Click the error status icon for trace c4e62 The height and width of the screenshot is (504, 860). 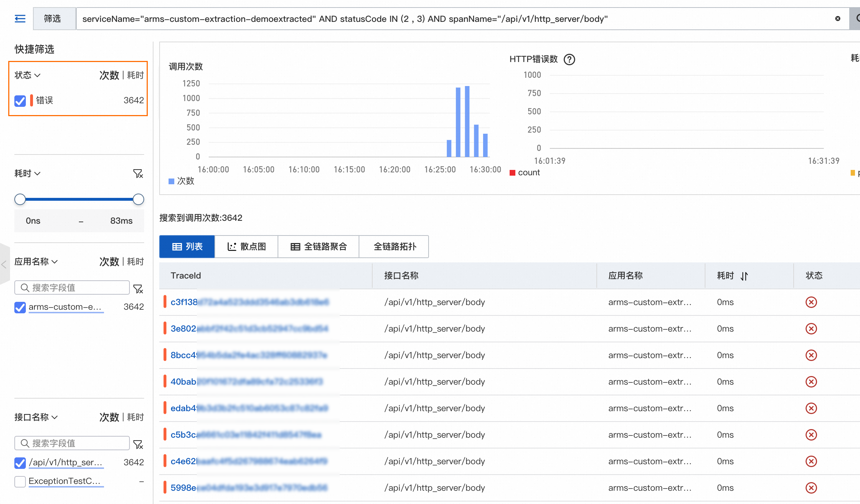(811, 461)
